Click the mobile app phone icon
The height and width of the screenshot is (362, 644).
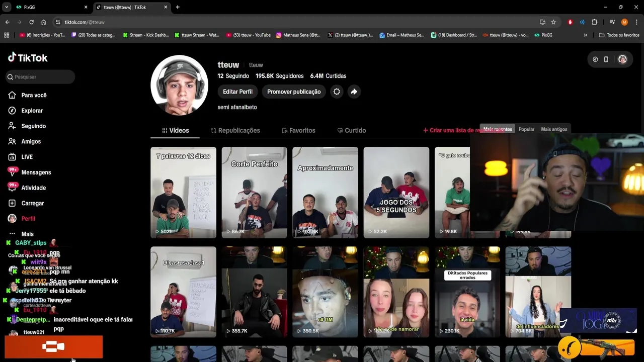[606, 59]
